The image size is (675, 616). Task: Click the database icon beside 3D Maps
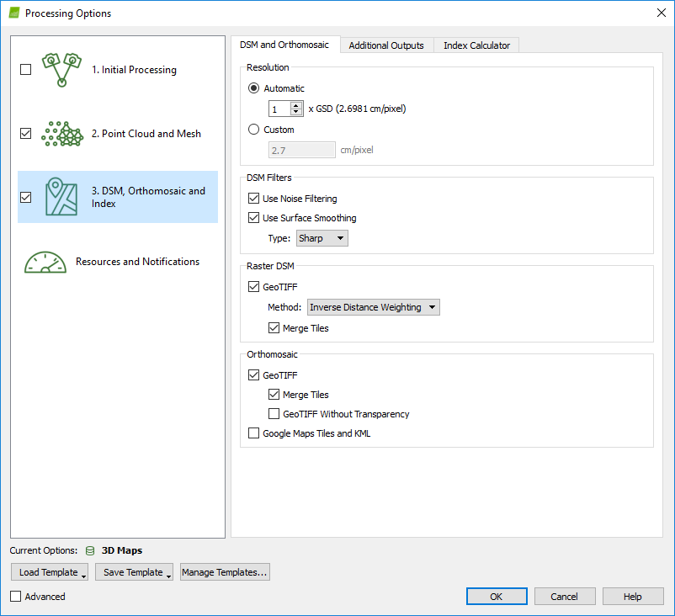[89, 550]
